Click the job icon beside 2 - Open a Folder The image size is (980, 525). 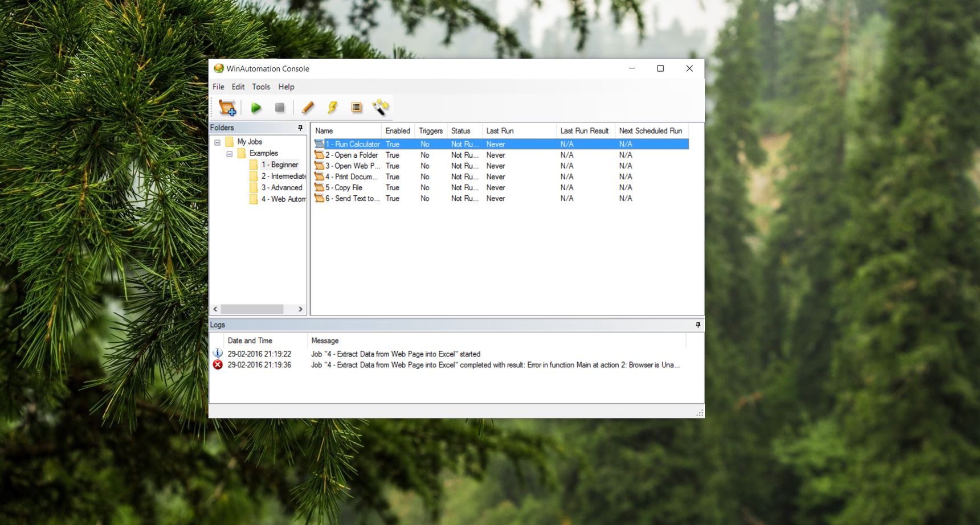coord(319,155)
